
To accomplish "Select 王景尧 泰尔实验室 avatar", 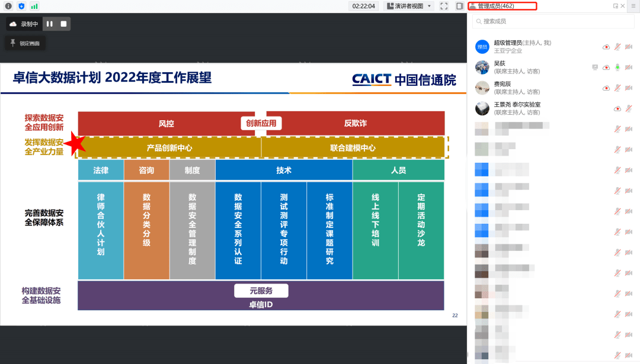I will (482, 108).
